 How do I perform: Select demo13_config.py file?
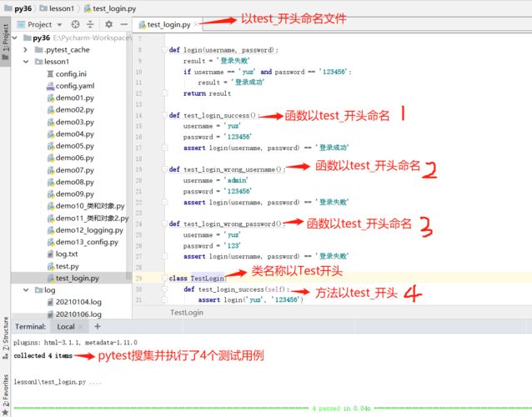[x=87, y=242]
